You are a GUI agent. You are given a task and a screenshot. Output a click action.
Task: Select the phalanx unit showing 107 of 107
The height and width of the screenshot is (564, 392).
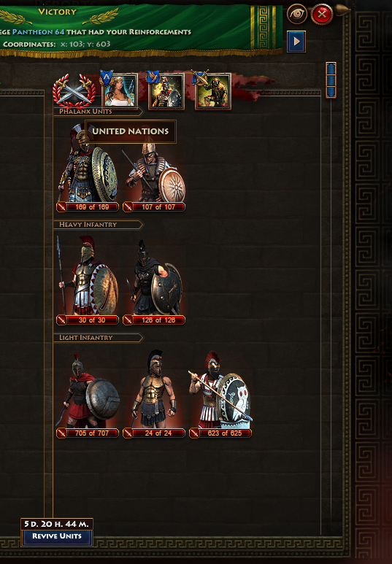pos(154,177)
